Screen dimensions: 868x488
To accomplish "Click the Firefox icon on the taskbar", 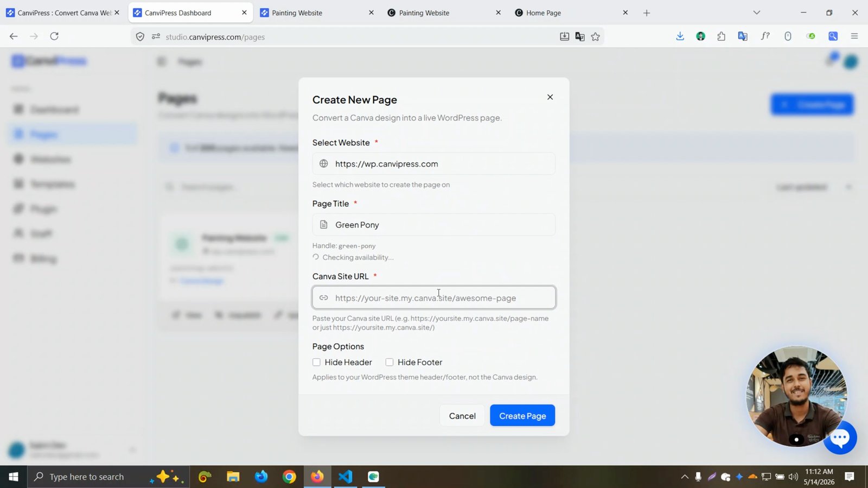I will tap(317, 477).
